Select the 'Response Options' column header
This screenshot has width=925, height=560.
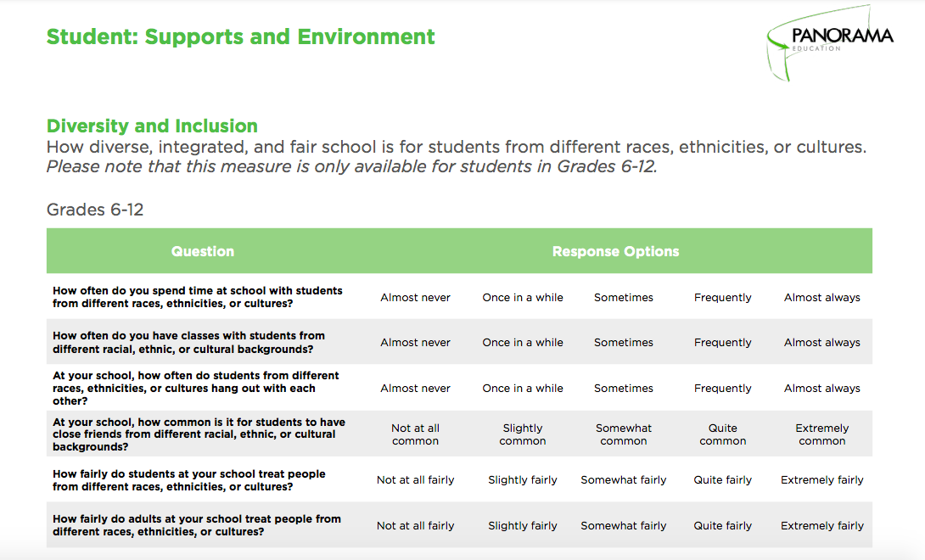(x=615, y=250)
